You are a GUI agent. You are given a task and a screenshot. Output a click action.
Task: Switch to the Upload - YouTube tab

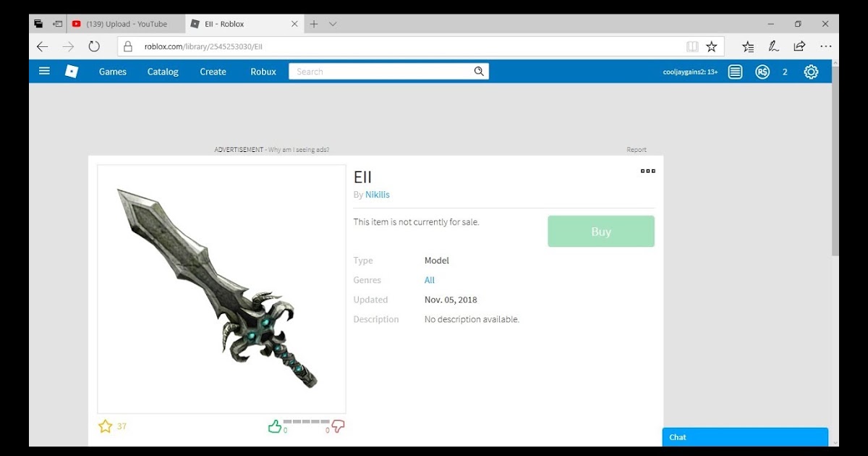coord(126,24)
